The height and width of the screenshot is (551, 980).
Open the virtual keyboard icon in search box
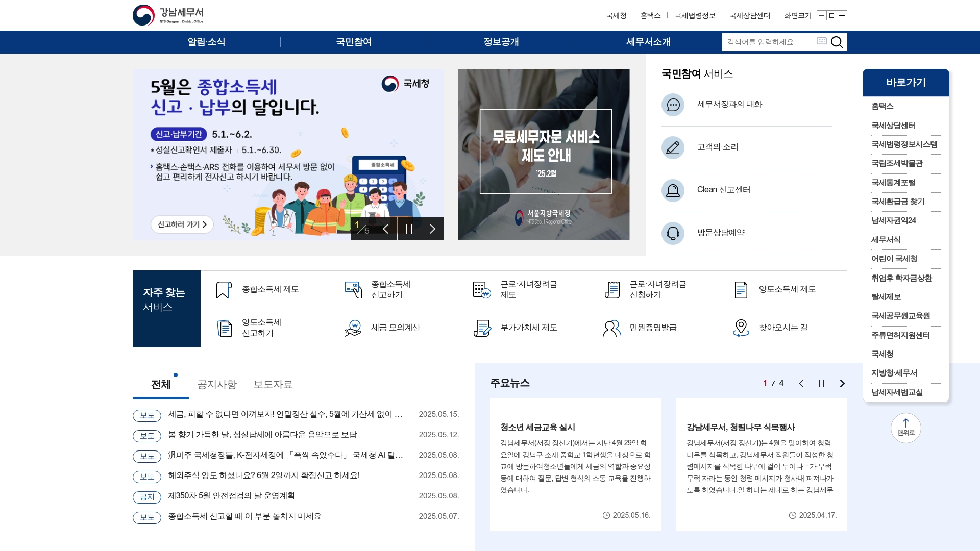coord(821,41)
